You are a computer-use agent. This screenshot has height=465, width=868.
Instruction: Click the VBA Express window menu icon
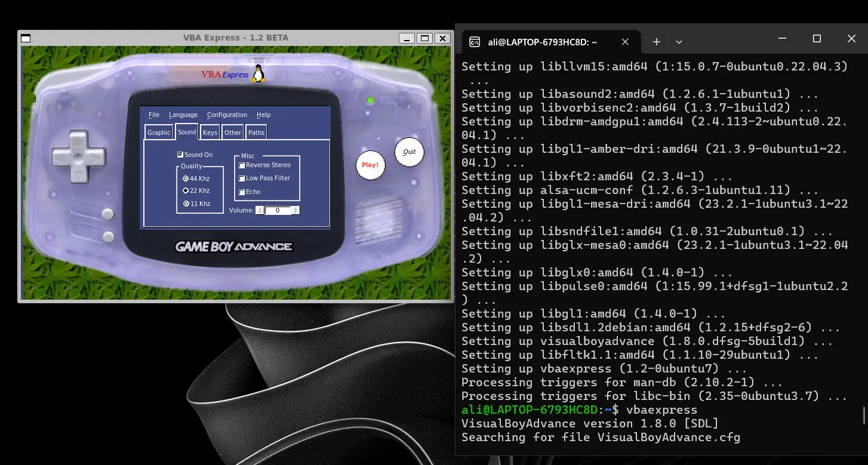26,38
